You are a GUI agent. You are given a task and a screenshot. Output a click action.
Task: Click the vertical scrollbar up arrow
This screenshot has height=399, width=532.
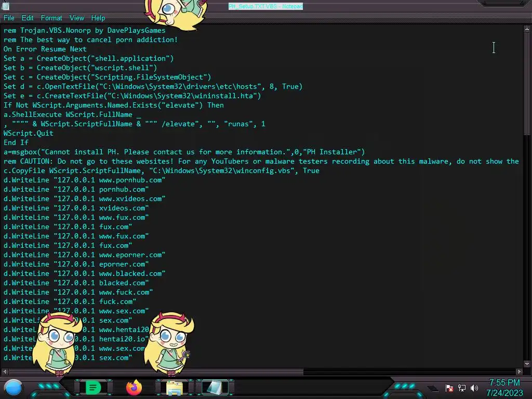[x=527, y=29]
